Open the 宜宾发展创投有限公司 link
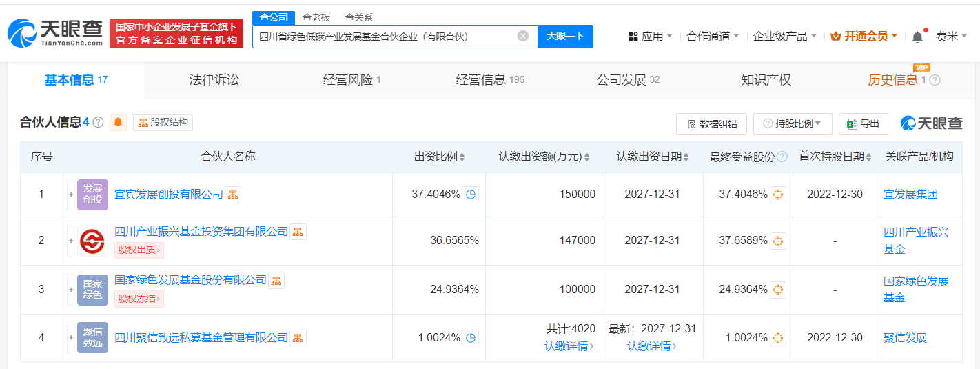 click(169, 195)
